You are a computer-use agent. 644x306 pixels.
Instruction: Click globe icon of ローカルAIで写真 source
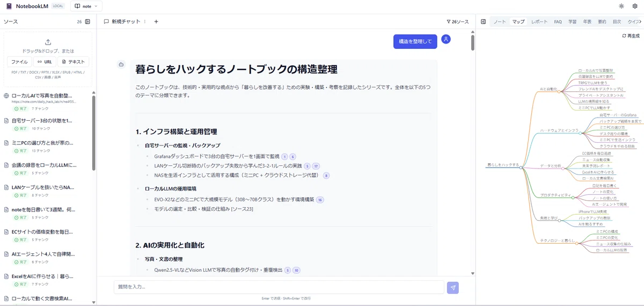click(6, 96)
